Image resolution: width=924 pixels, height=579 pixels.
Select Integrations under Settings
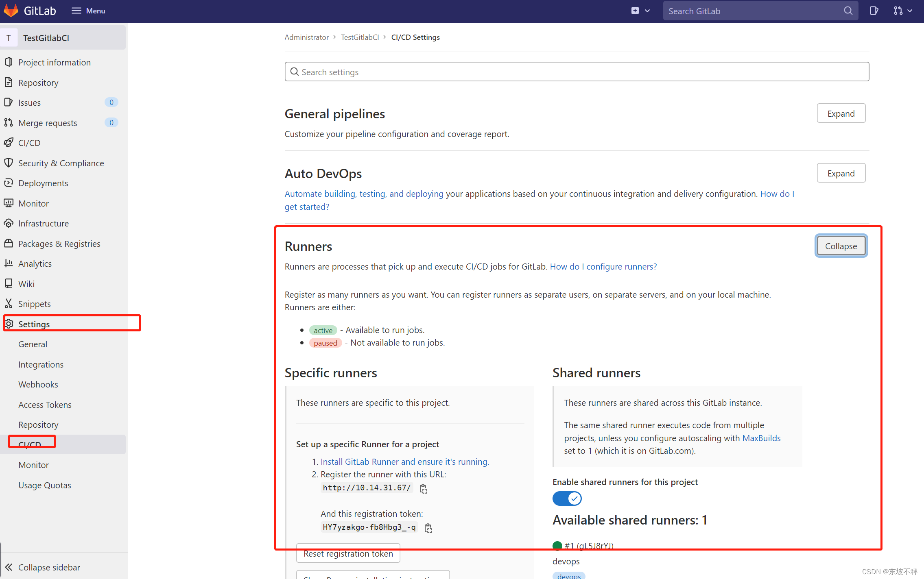tap(41, 364)
